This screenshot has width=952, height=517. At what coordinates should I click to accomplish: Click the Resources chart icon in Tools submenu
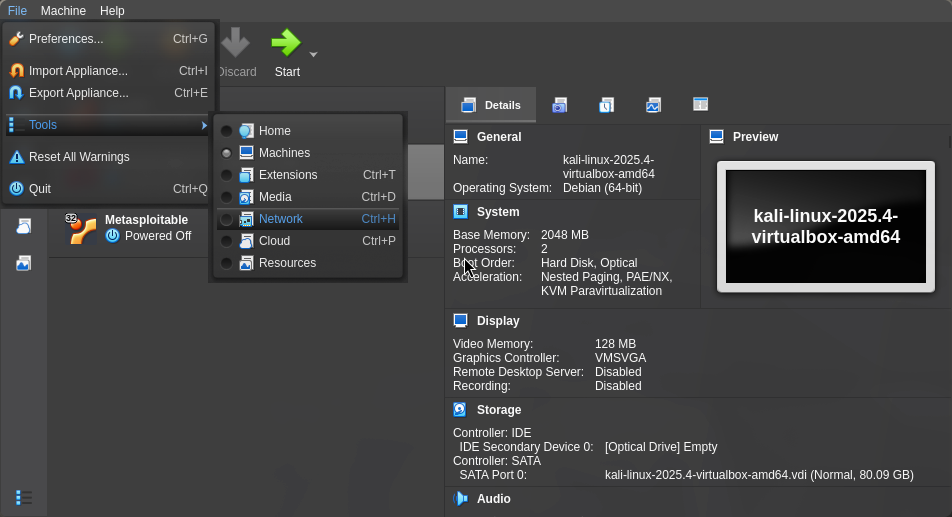click(x=246, y=263)
